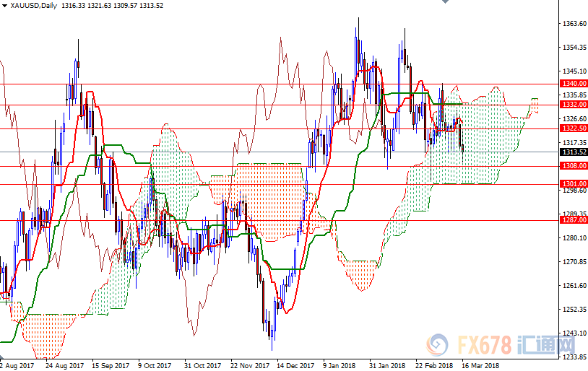Click the 14 Dec 2017 date label
The height and width of the screenshot is (371, 588).
click(x=295, y=366)
